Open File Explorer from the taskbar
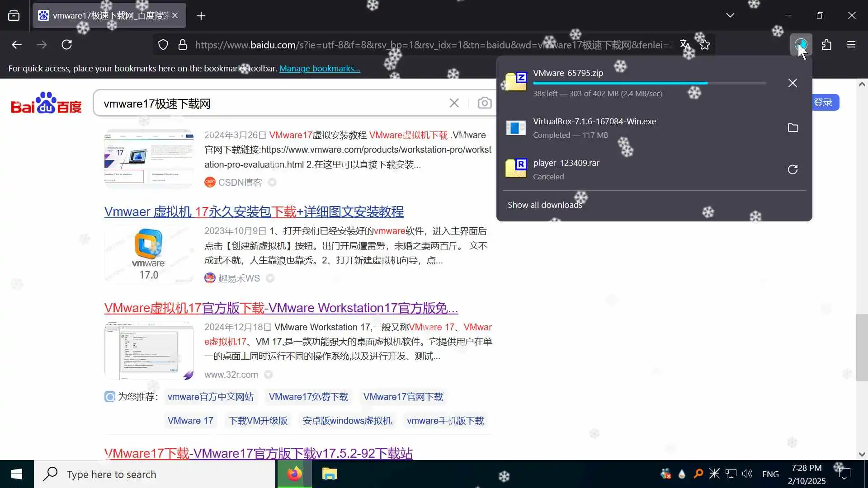 tap(329, 474)
